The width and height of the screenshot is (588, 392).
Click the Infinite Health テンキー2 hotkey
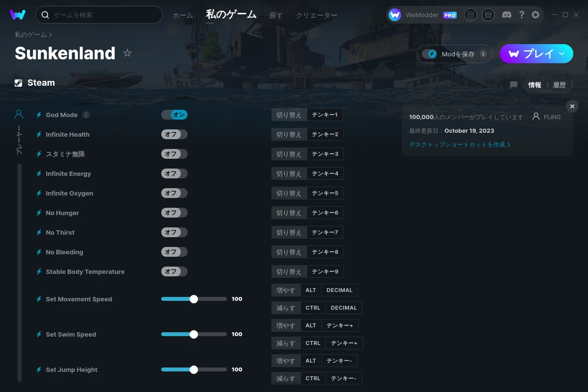[325, 134]
